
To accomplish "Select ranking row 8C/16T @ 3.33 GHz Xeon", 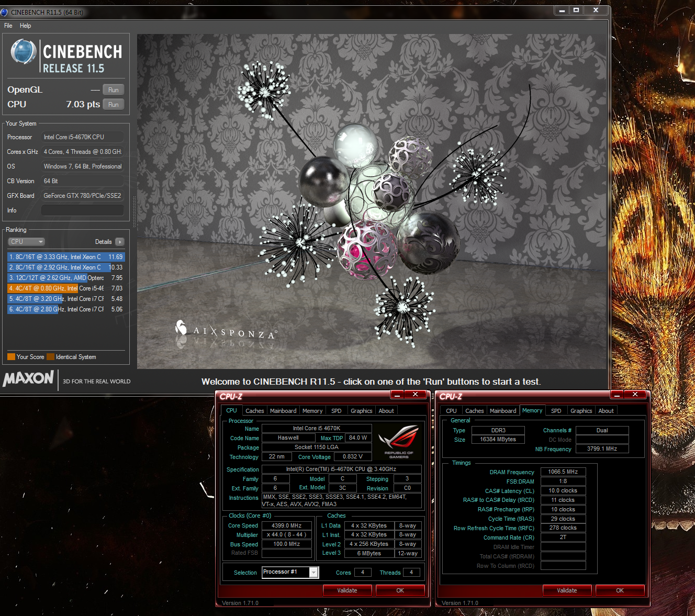I will click(x=66, y=257).
